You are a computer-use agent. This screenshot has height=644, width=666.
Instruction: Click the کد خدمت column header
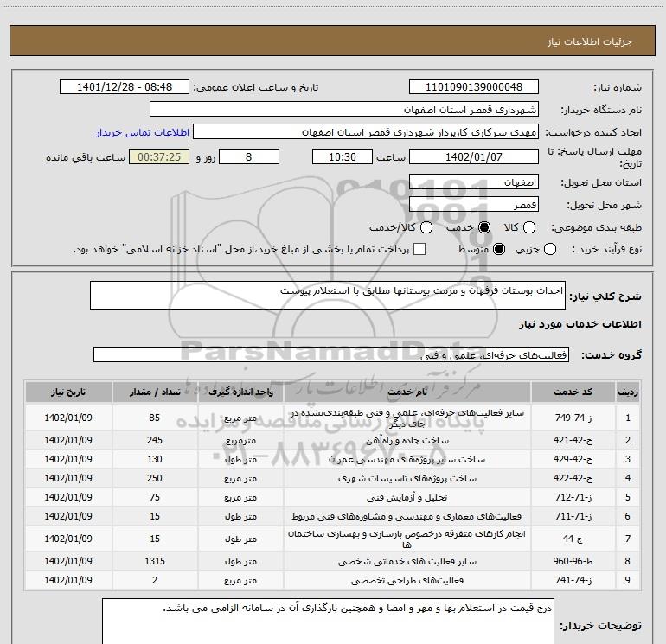(x=573, y=392)
